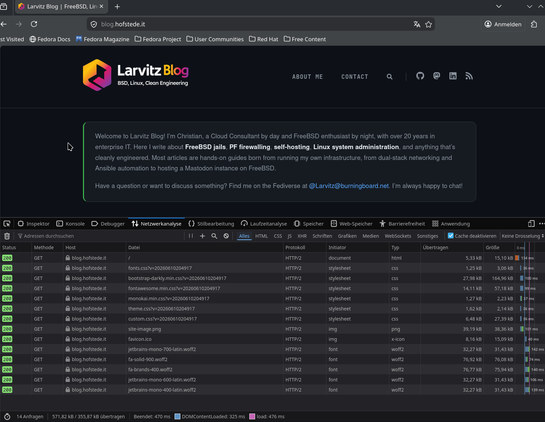This screenshot has width=545, height=422.
Task: Open a new tab with the plus icon
Action: 117,7
